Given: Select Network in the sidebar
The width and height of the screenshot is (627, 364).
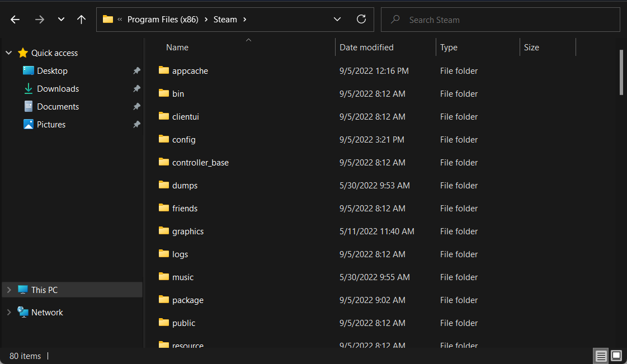Looking at the screenshot, I should tap(47, 313).
